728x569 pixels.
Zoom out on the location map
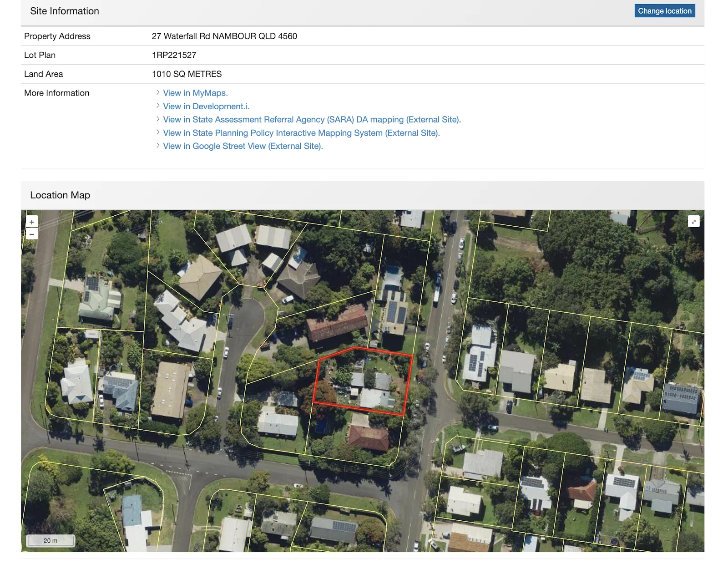pyautogui.click(x=32, y=234)
